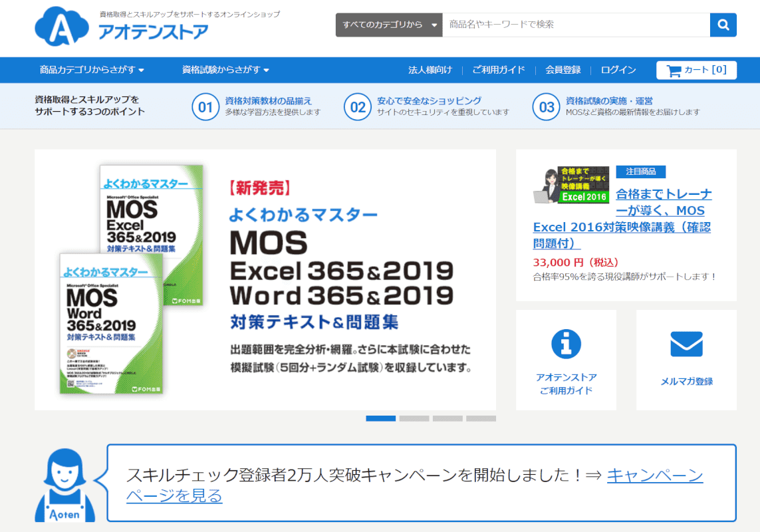Expand 資格試験からさがす menu
The image size is (760, 532).
tap(225, 70)
